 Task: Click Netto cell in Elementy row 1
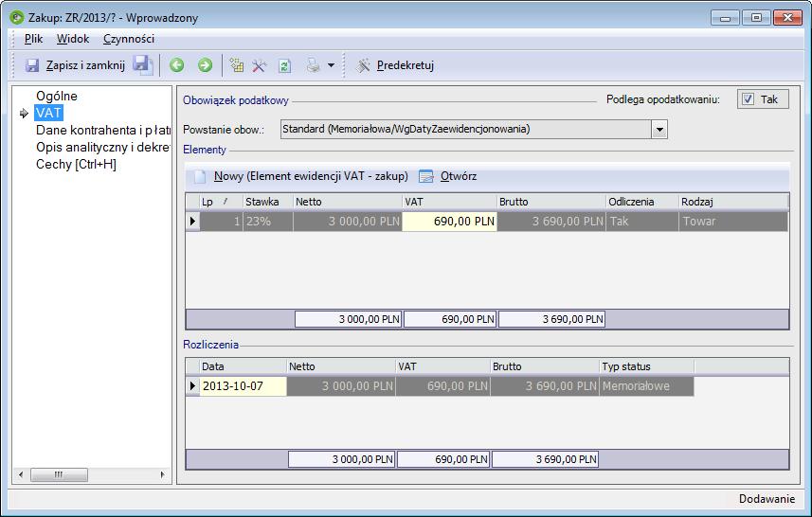click(348, 222)
